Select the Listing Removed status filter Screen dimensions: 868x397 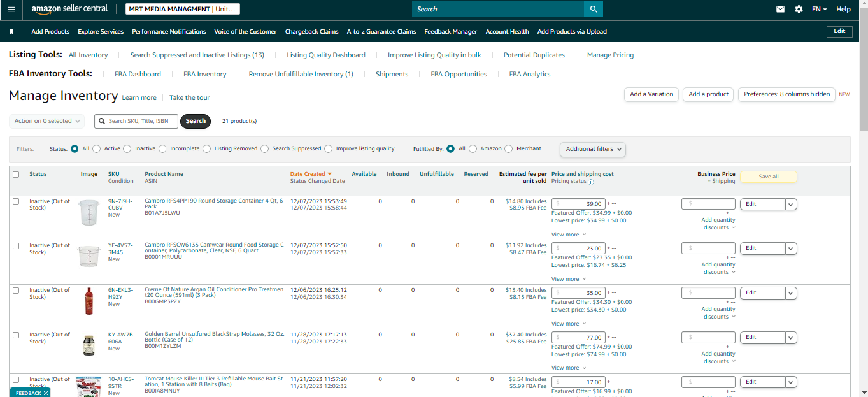(207, 148)
